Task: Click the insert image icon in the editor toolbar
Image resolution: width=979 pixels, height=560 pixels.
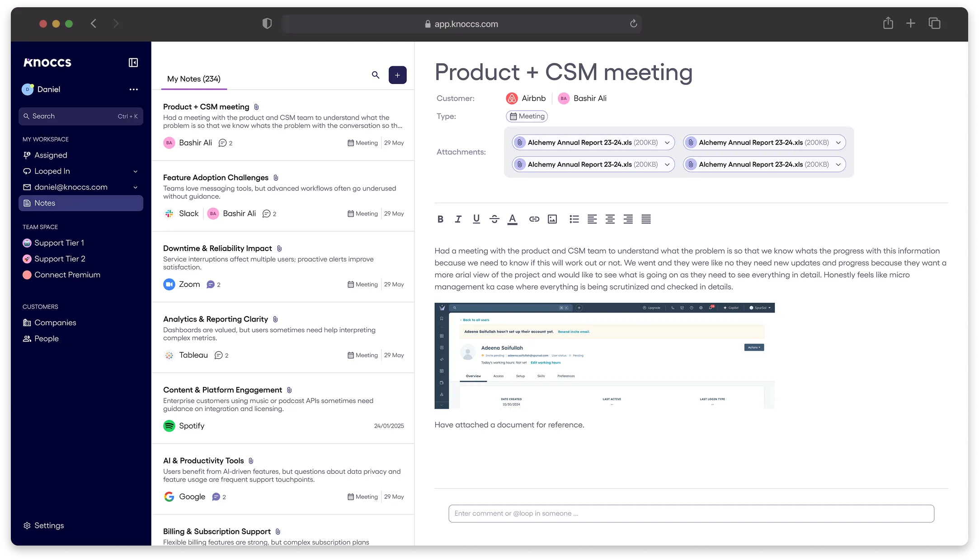Action: (x=552, y=219)
